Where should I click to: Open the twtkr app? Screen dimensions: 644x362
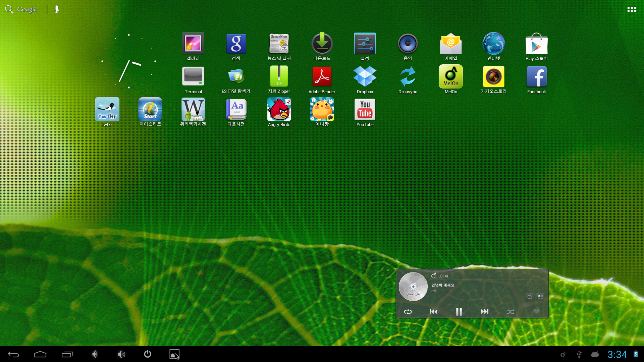(x=107, y=112)
